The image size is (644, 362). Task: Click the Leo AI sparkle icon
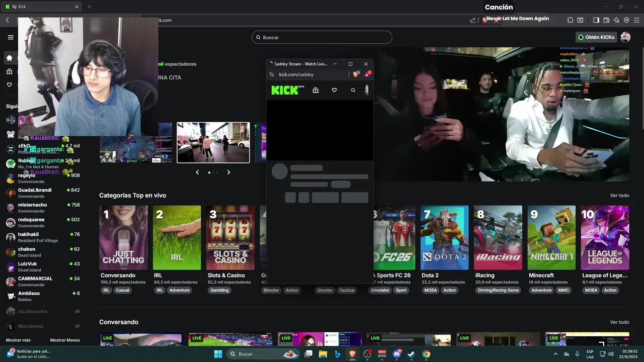(x=616, y=20)
